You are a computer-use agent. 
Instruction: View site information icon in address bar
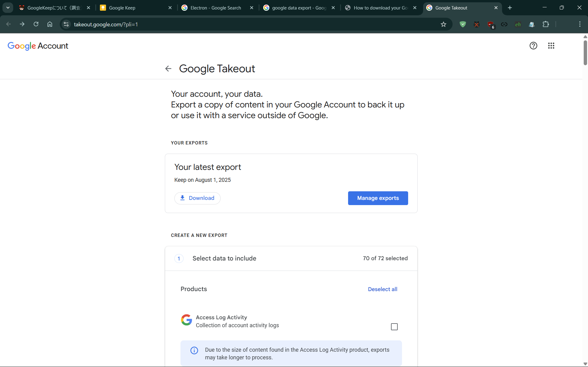click(66, 24)
